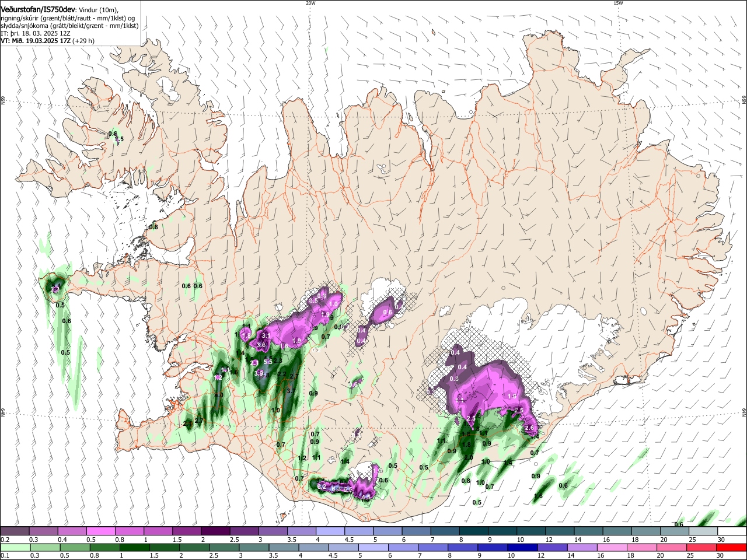Click the bright red 30 rain legend swatch
Viewport: 747px width, 560px height.
(732, 548)
